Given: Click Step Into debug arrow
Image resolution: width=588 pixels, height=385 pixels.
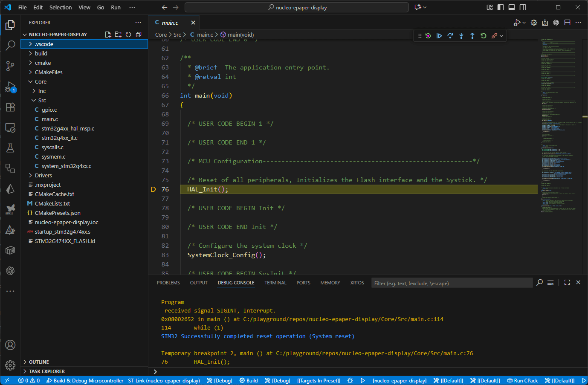Looking at the screenshot, I should coord(461,36).
